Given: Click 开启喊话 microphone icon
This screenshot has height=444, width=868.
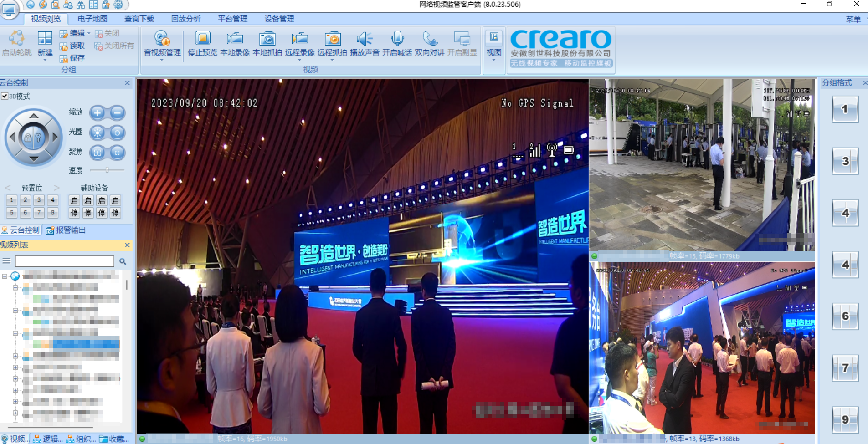Looking at the screenshot, I should tap(397, 40).
